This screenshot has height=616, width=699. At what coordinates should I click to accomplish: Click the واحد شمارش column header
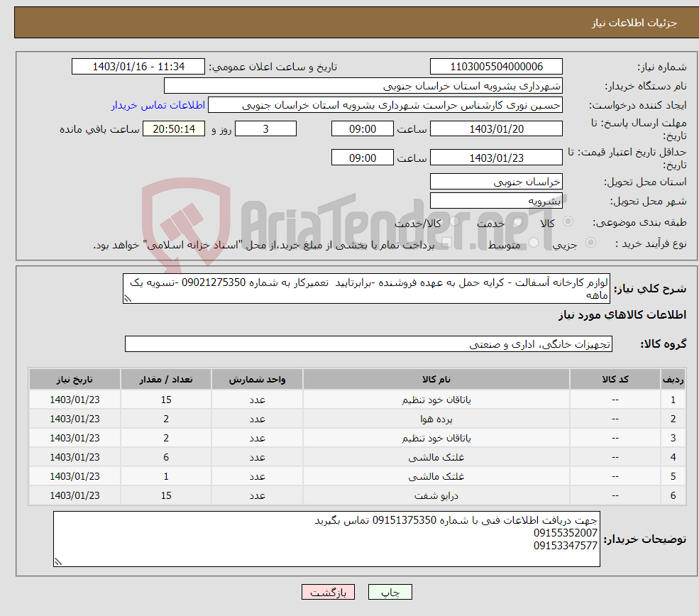pos(257,379)
